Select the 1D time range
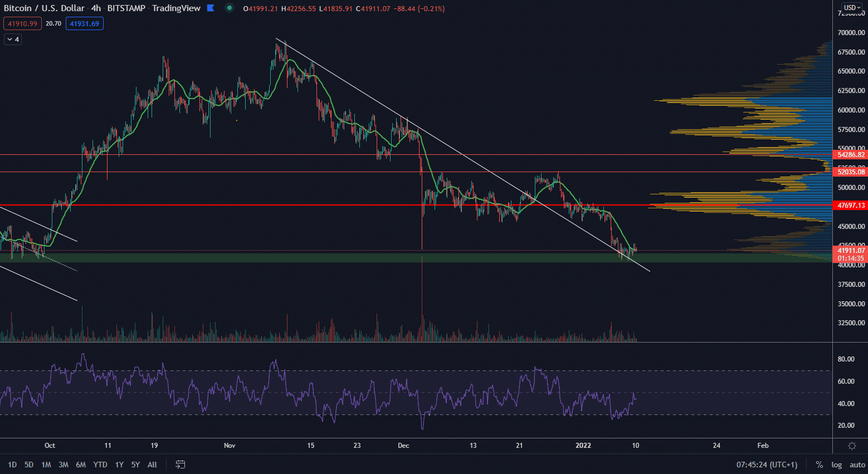 click(x=12, y=464)
